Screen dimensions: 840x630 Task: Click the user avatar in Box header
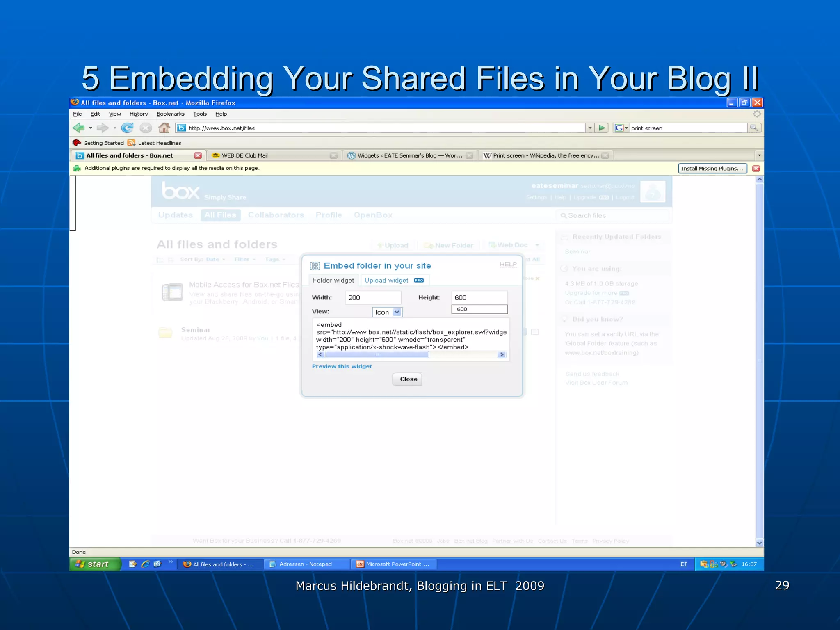pos(653,192)
